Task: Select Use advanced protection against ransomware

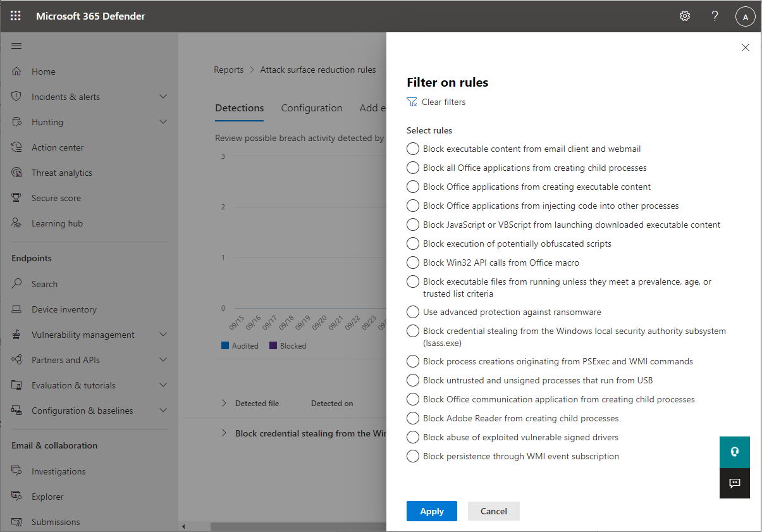Action: 413,312
